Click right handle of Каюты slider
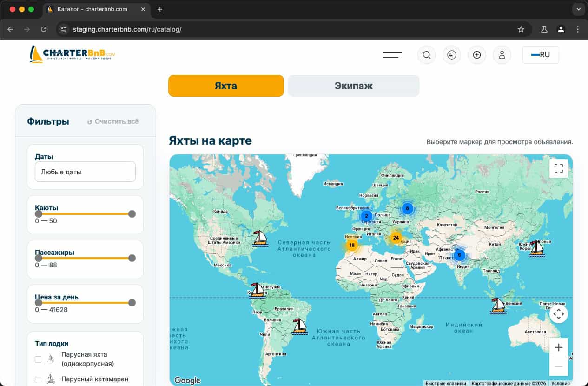This screenshot has height=386, width=588. pos(132,214)
